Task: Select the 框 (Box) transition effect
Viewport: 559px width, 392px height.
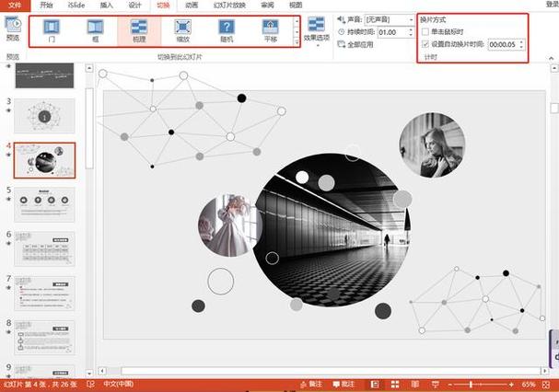Action: (x=95, y=31)
